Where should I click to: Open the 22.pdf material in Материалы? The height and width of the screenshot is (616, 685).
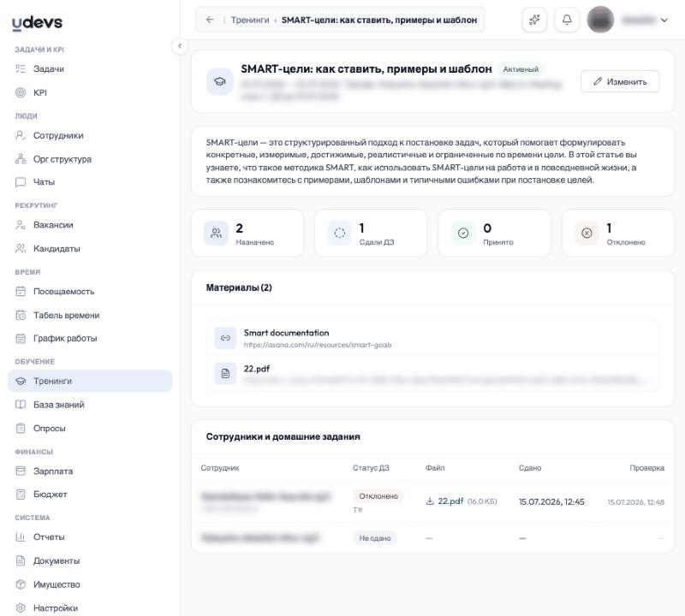[432, 373]
